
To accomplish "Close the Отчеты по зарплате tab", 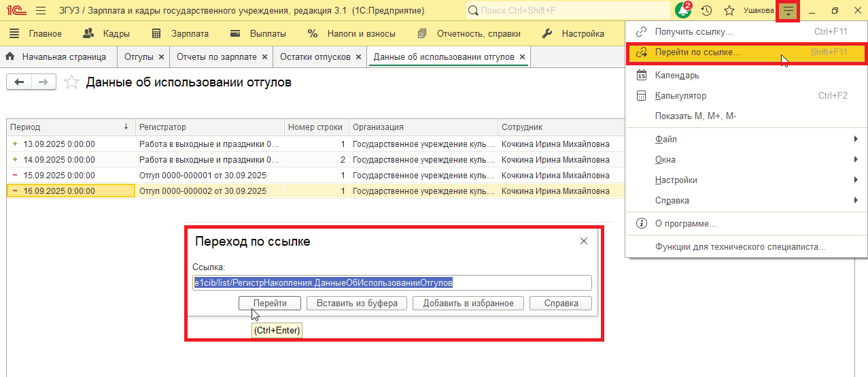I will click(264, 57).
